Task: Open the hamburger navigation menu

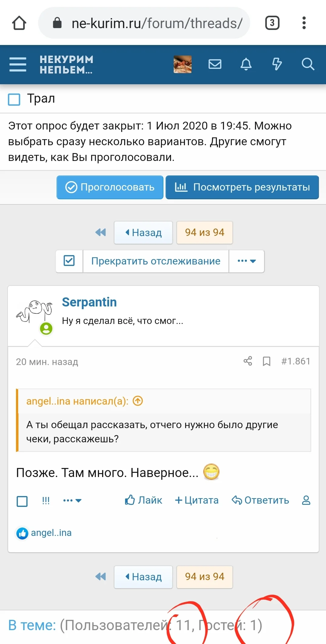Action: (18, 65)
